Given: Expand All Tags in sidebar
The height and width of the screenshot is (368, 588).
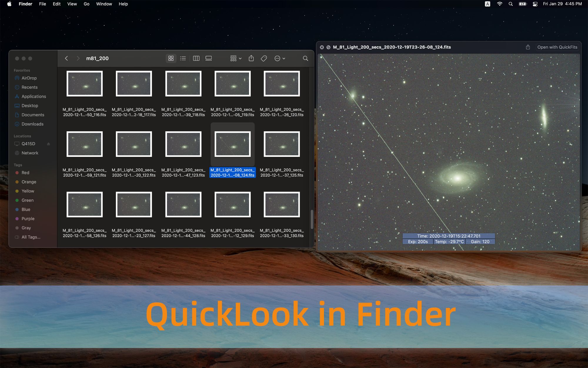Looking at the screenshot, I should [x=31, y=237].
